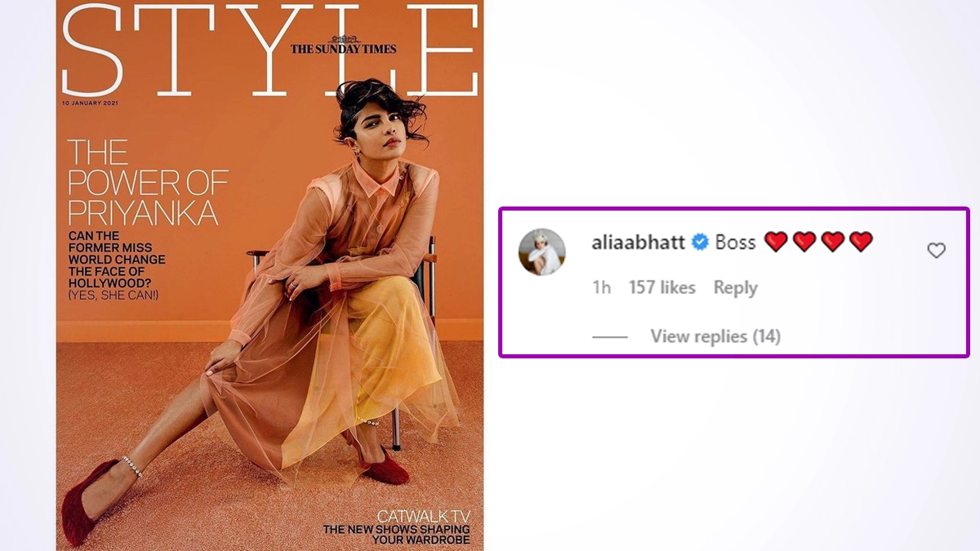Click the aliaabhatt username
The height and width of the screenshot is (551, 980).
[638, 242]
